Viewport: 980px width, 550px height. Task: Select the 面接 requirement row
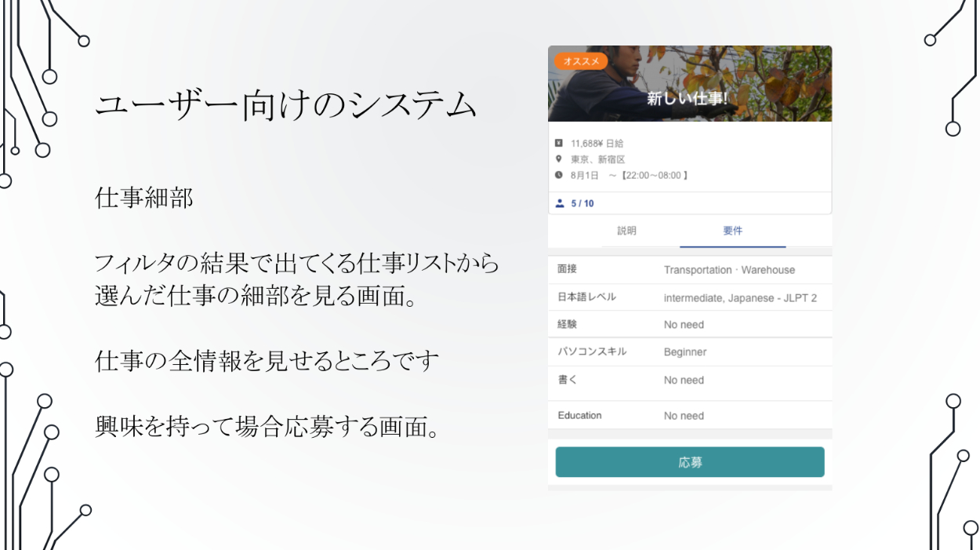click(x=689, y=270)
